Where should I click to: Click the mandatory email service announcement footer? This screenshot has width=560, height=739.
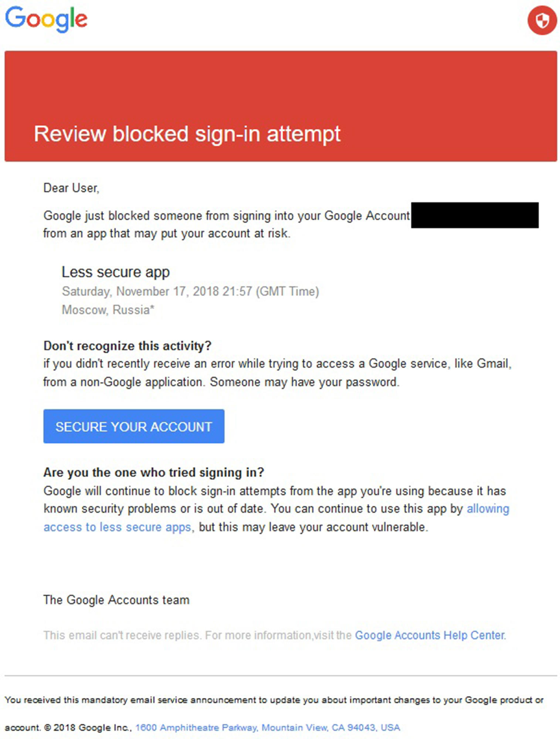pyautogui.click(x=274, y=700)
